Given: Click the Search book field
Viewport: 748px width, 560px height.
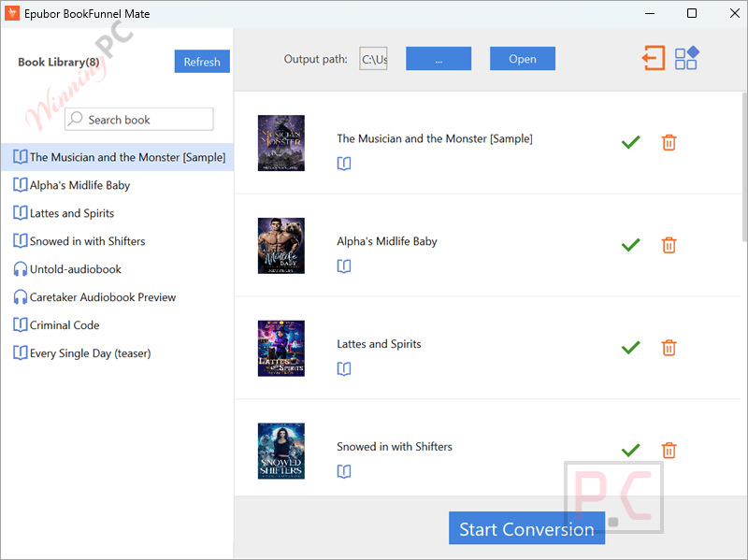Looking at the screenshot, I should (138, 119).
